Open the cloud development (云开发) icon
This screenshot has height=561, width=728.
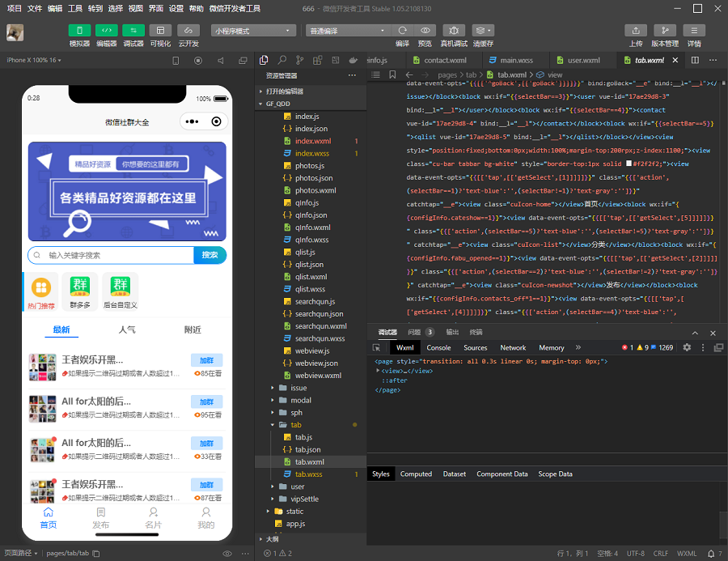click(188, 31)
